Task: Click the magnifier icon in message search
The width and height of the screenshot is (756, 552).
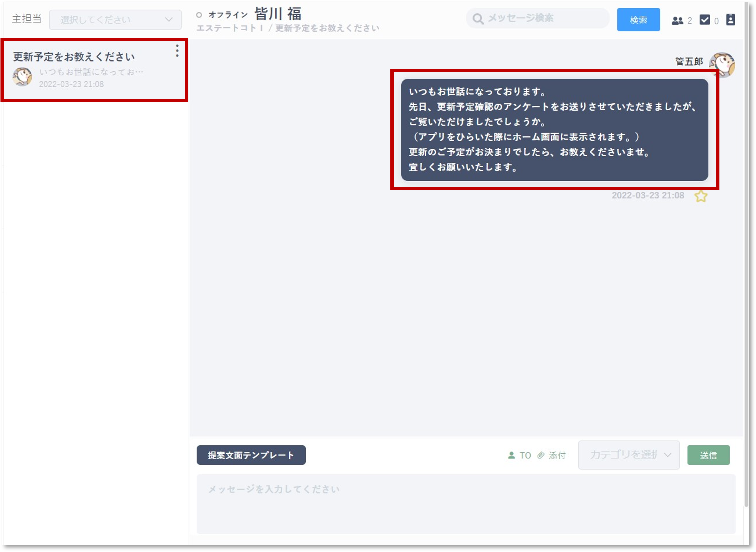Action: pyautogui.click(x=478, y=19)
